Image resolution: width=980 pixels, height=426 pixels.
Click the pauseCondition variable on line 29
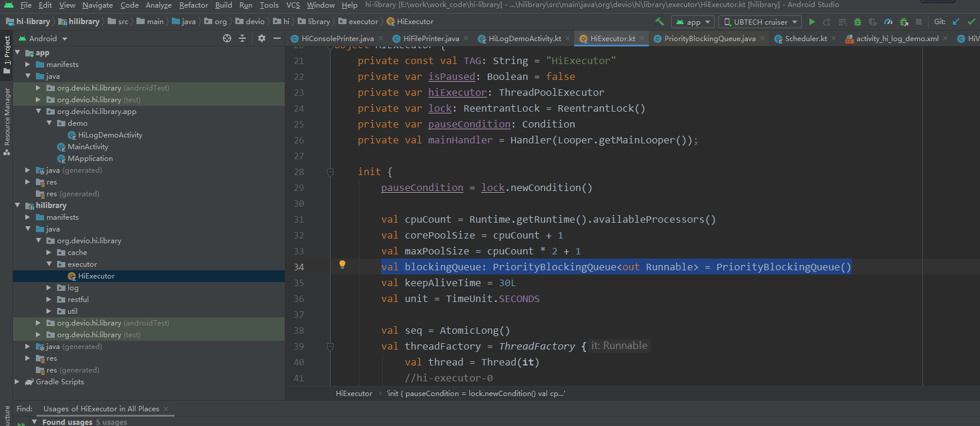coord(422,188)
